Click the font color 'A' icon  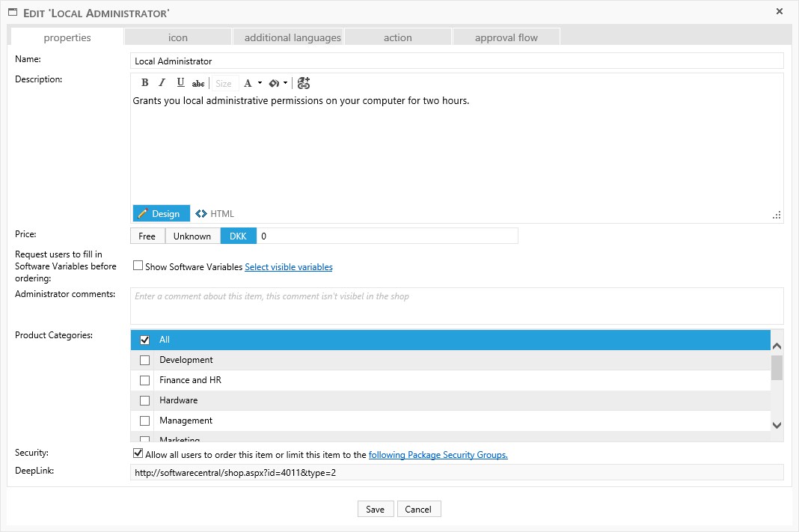[248, 83]
